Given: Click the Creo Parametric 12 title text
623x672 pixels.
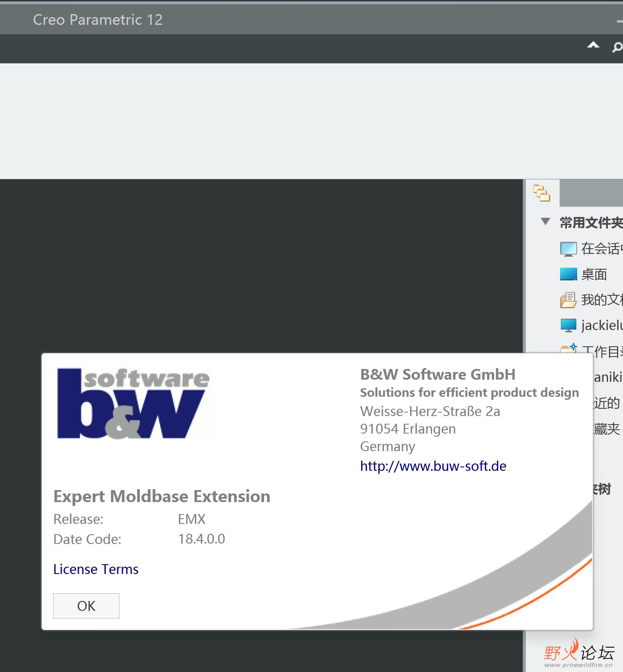Looking at the screenshot, I should tap(98, 20).
